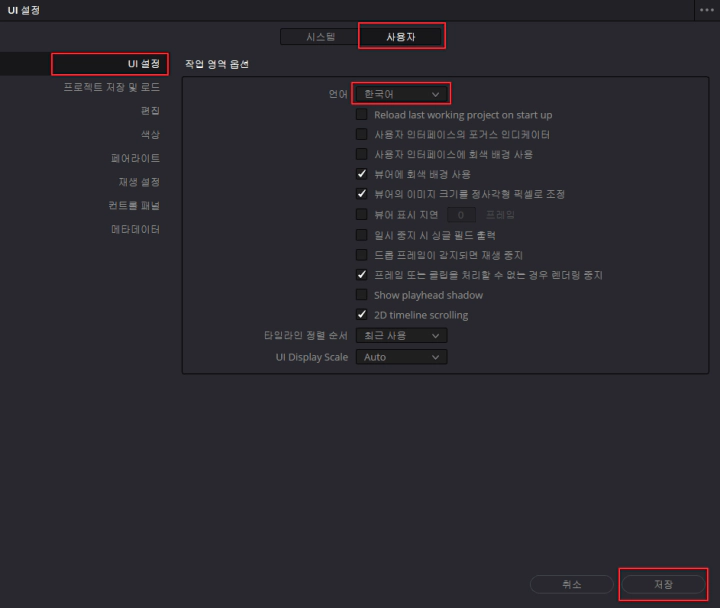Open the 페어라이트 settings section
The width and height of the screenshot is (720, 608).
(x=135, y=158)
